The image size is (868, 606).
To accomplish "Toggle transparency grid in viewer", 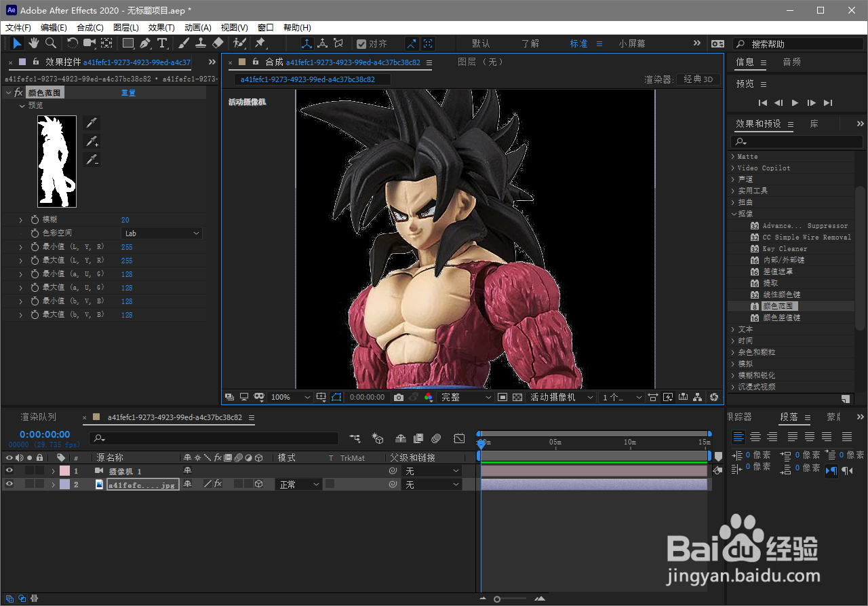I will [x=517, y=397].
